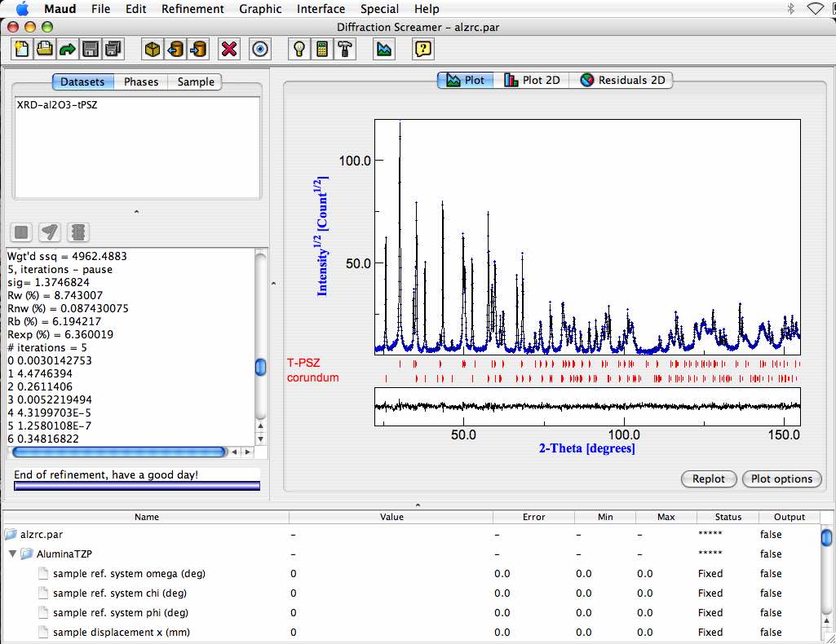Click the green calculator compute icon
The width and height of the screenshot is (836, 644).
323,49
